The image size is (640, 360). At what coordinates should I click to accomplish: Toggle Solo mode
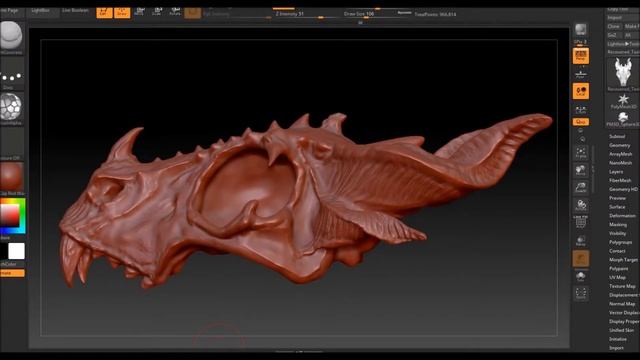580,276
